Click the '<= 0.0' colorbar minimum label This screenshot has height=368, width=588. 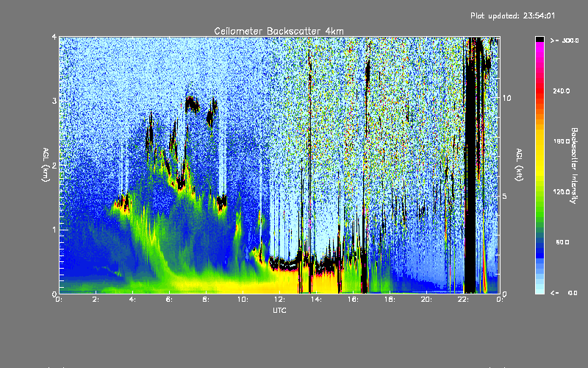(564, 293)
